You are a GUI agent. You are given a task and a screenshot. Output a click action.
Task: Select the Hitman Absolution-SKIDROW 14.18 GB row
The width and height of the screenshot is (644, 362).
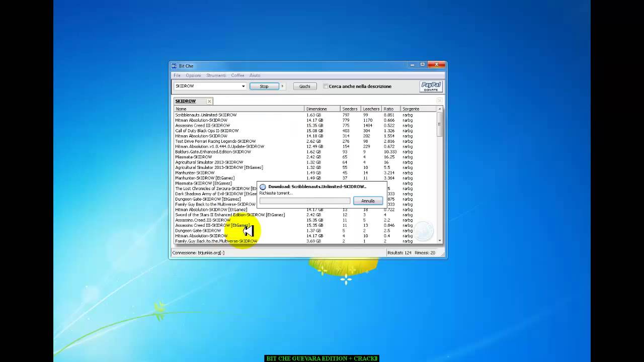pos(305,136)
